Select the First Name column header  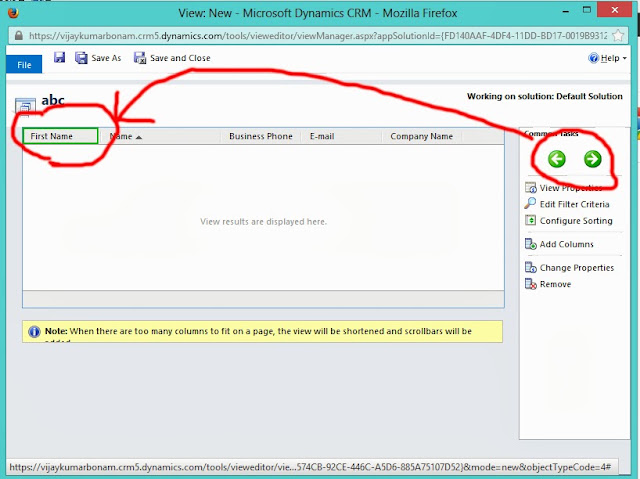pos(60,136)
